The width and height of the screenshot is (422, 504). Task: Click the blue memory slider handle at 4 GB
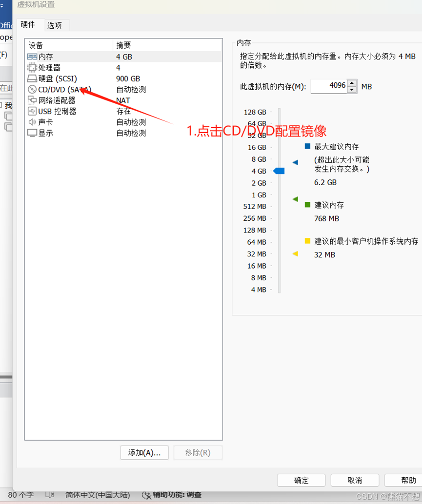click(279, 171)
